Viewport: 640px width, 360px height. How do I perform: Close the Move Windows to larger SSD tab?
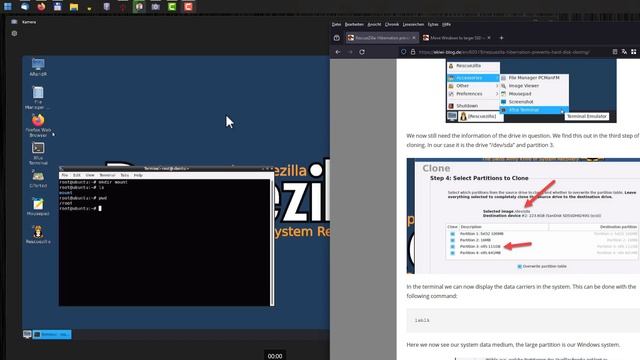pyautogui.click(x=489, y=38)
